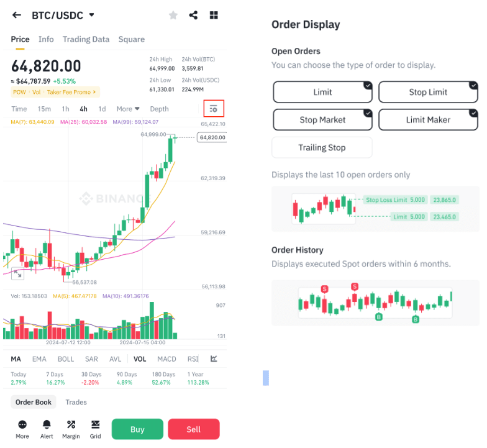The height and width of the screenshot is (448, 487).
Task: Expand the More timeframe dropdown
Action: click(x=128, y=109)
